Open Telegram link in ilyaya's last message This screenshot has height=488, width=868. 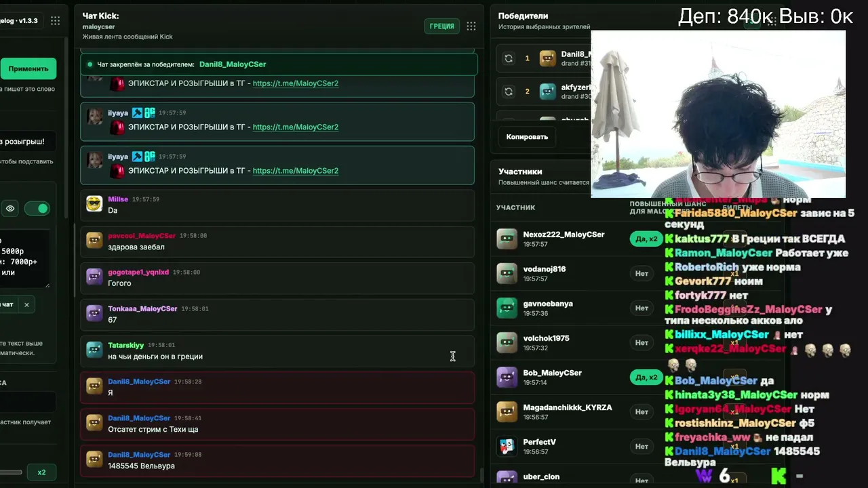click(x=296, y=171)
